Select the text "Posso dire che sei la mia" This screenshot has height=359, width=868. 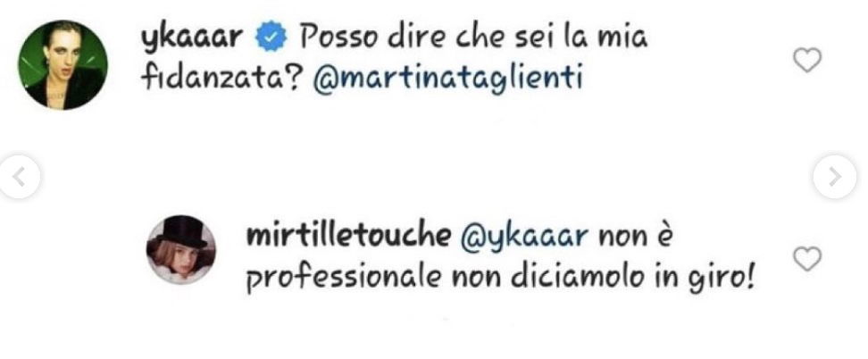tap(473, 38)
